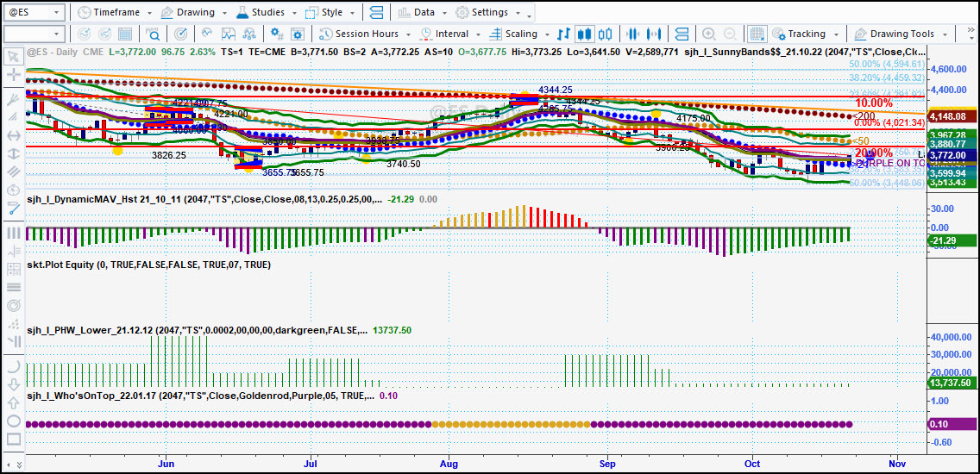Open the Scaling dropdown
Viewport: 980px width, 474px height.
pyautogui.click(x=520, y=34)
